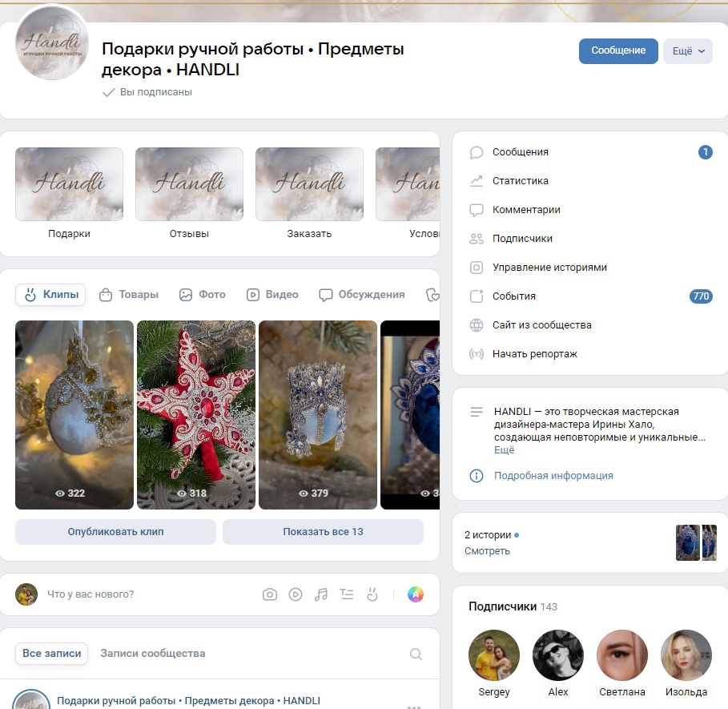Click the События badge 770
Screen dimensions: 728x709
pyautogui.click(x=701, y=296)
